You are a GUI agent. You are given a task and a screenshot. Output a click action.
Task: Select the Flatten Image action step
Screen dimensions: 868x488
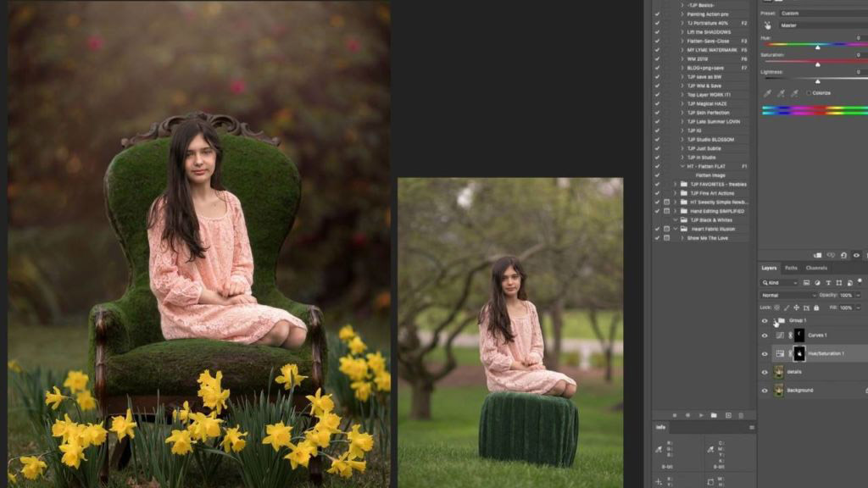(710, 175)
